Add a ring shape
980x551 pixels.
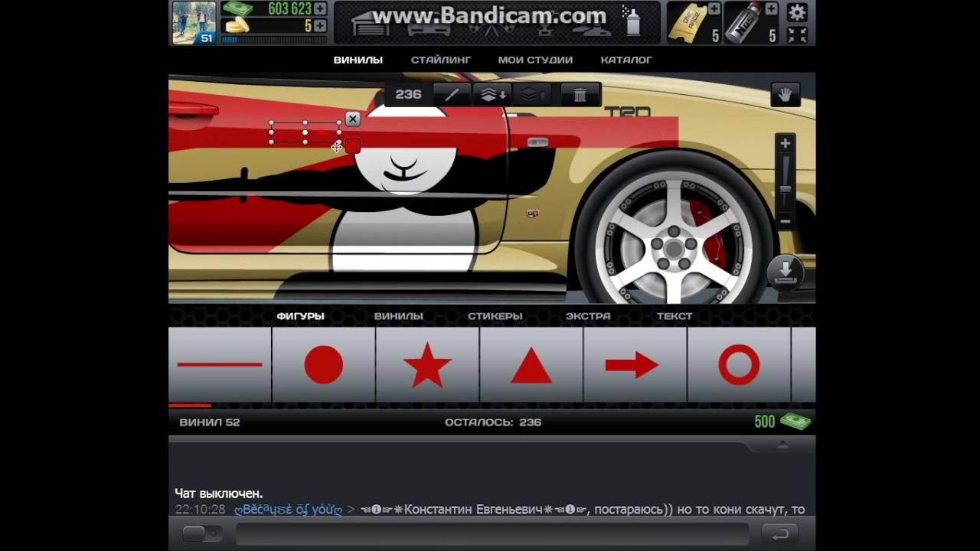tap(739, 364)
